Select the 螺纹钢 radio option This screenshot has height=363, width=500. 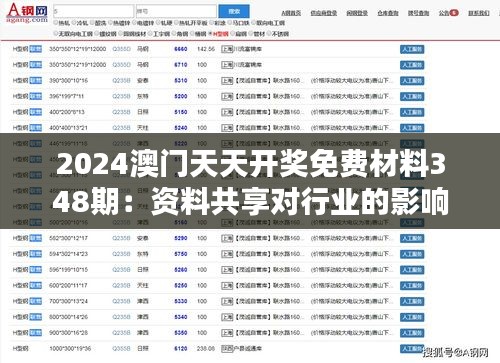97,34
